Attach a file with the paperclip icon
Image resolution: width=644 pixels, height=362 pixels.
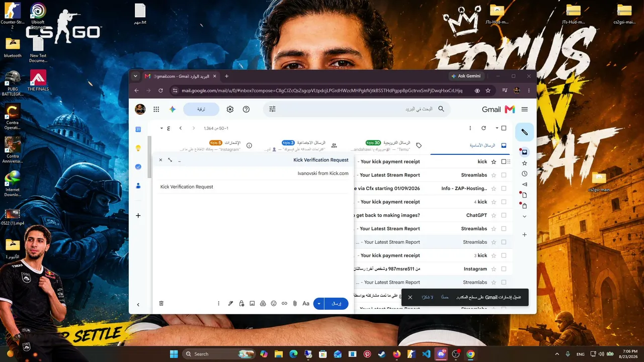click(295, 303)
